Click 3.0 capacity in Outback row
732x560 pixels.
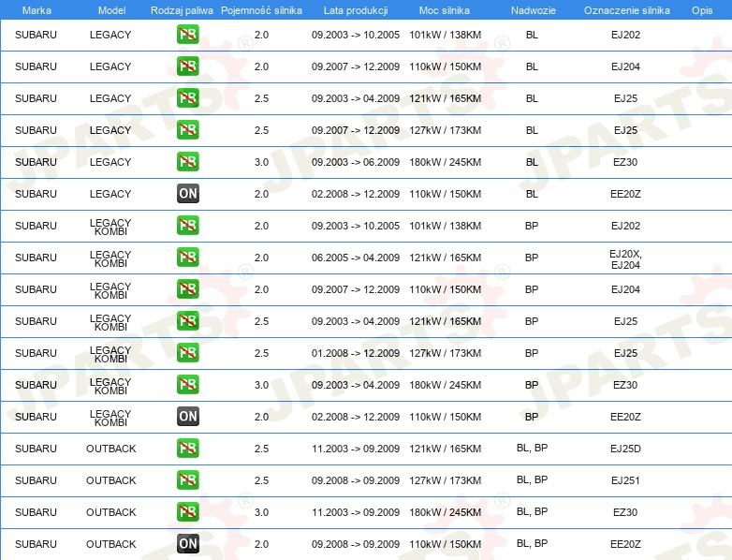click(x=261, y=512)
